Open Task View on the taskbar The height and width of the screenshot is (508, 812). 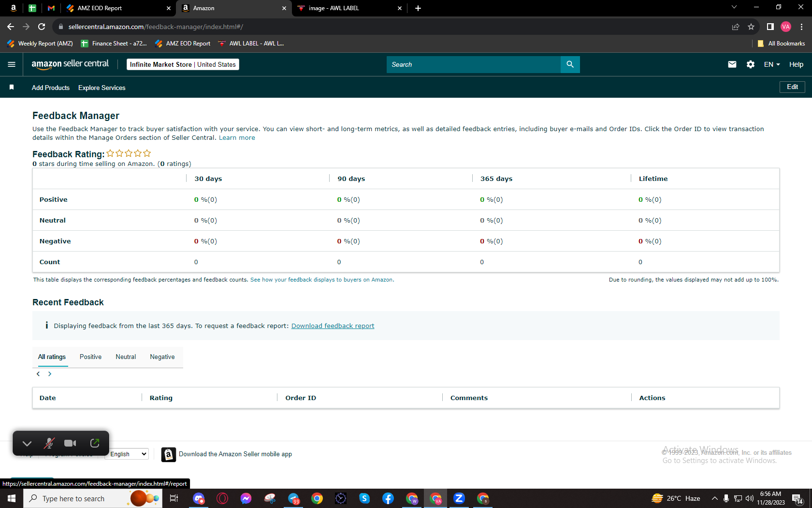pyautogui.click(x=174, y=498)
